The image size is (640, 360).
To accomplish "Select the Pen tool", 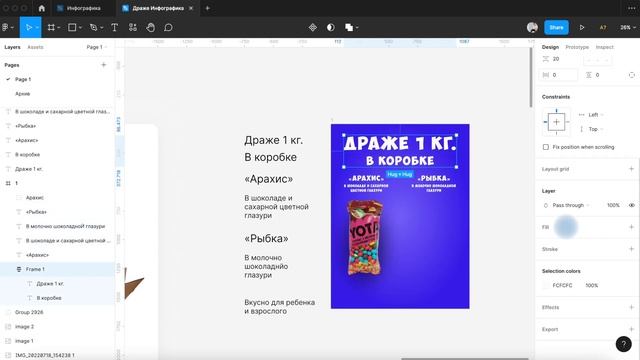I will pos(93,27).
